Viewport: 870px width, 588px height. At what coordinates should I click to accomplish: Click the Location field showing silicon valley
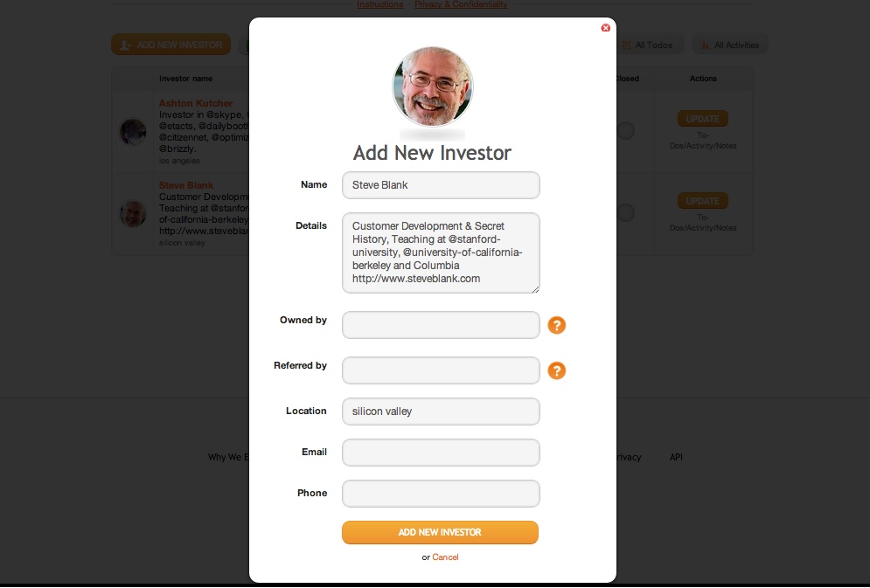coord(441,412)
